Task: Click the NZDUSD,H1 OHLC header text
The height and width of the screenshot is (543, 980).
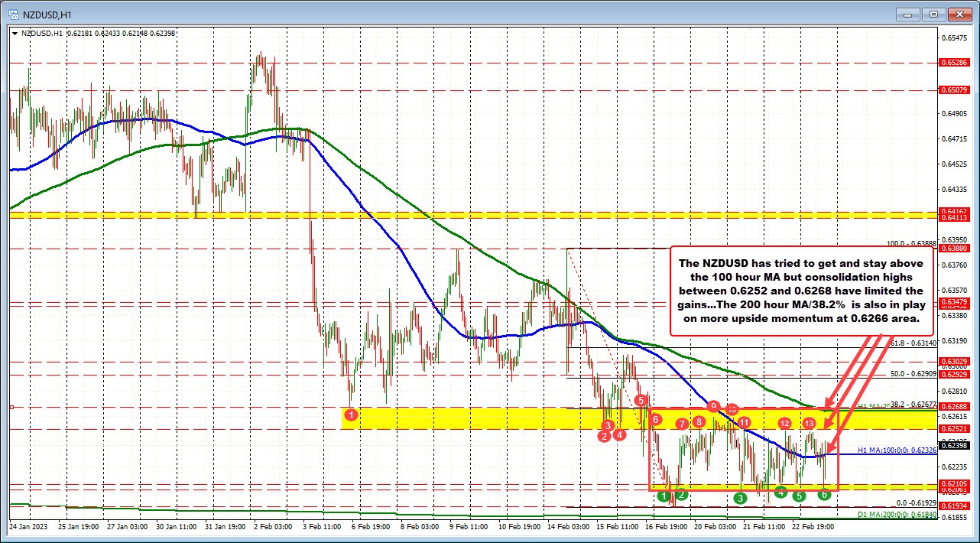Action: tap(99, 33)
